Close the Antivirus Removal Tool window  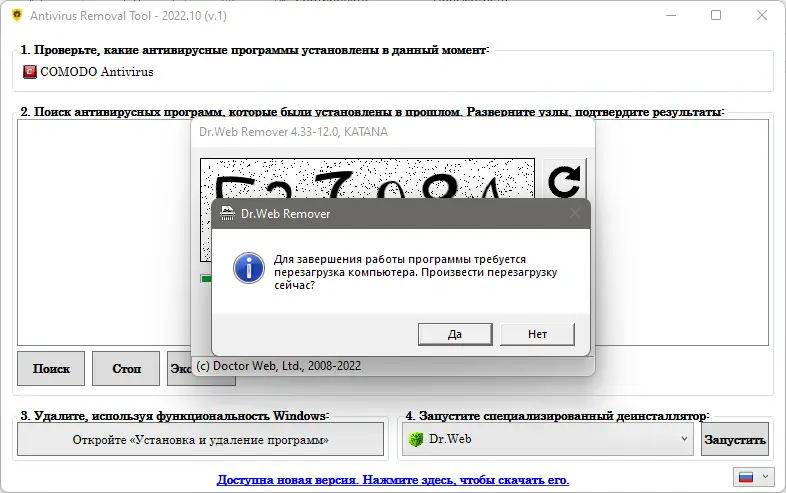click(761, 15)
